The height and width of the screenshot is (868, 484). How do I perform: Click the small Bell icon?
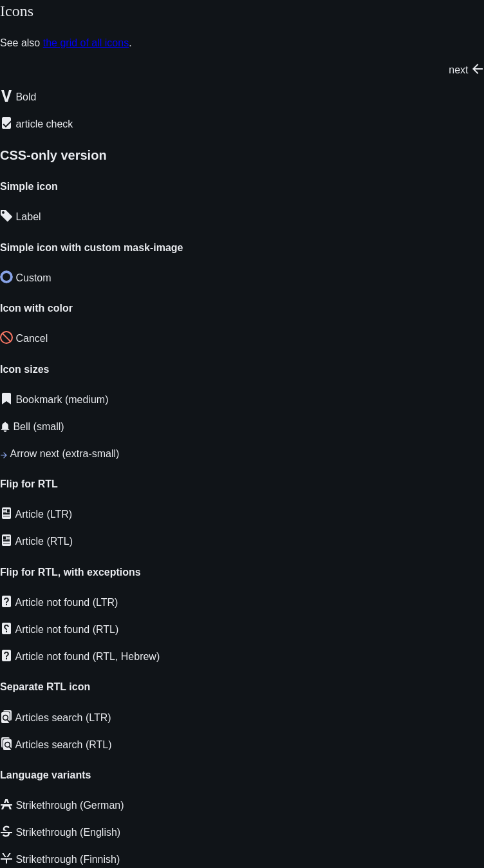(5, 427)
